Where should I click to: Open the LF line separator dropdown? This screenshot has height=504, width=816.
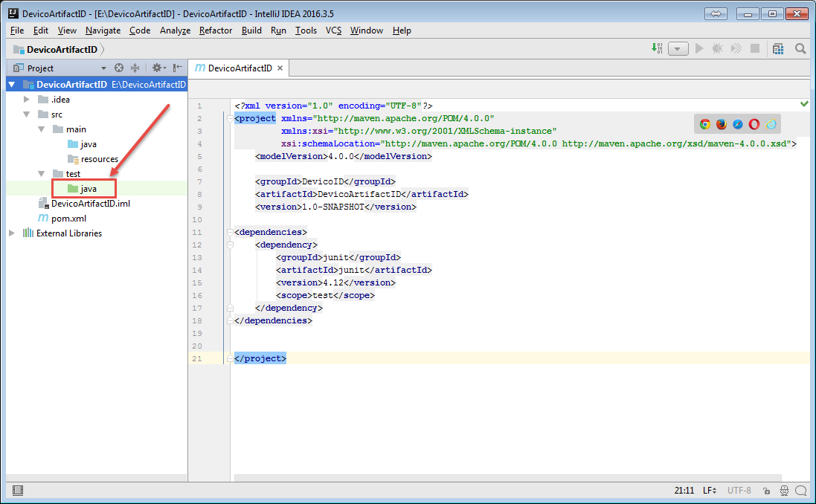(x=708, y=490)
